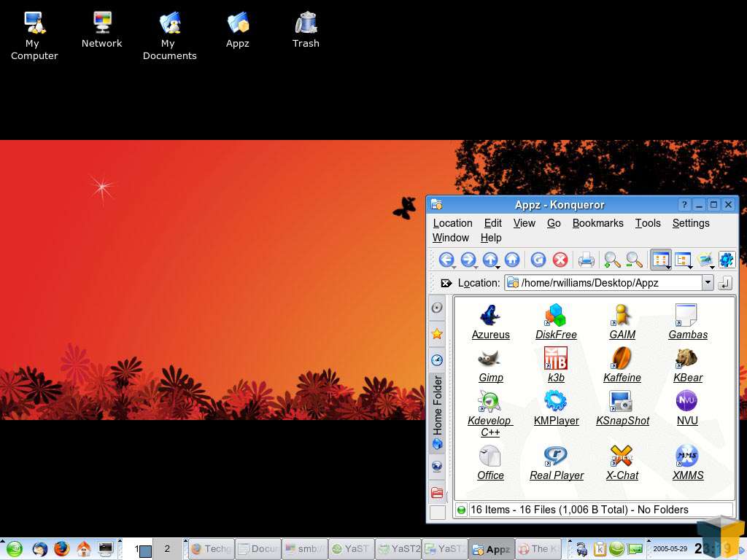Image resolution: width=747 pixels, height=560 pixels.
Task: Open the My Documents desktop icon
Action: pyautogui.click(x=169, y=36)
